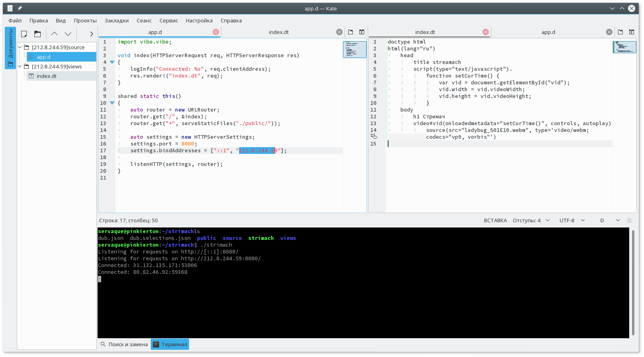Click the terminal input cursor area

[x=100, y=279]
